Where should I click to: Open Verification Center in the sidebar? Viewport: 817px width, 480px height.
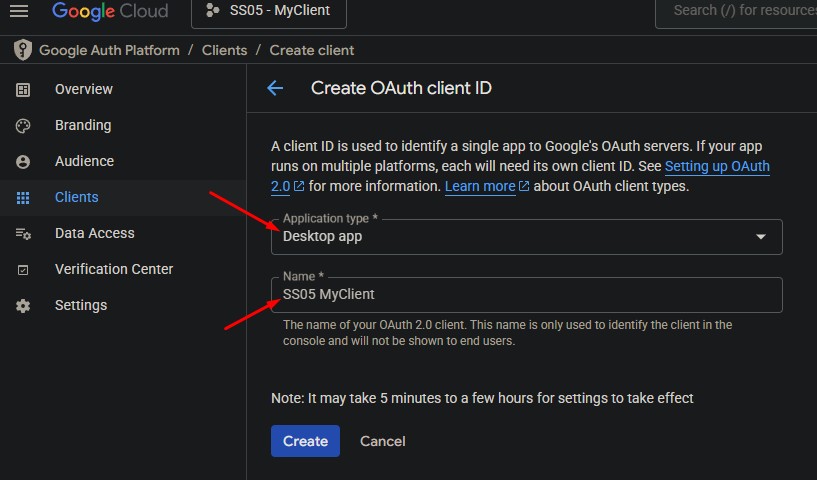(113, 269)
